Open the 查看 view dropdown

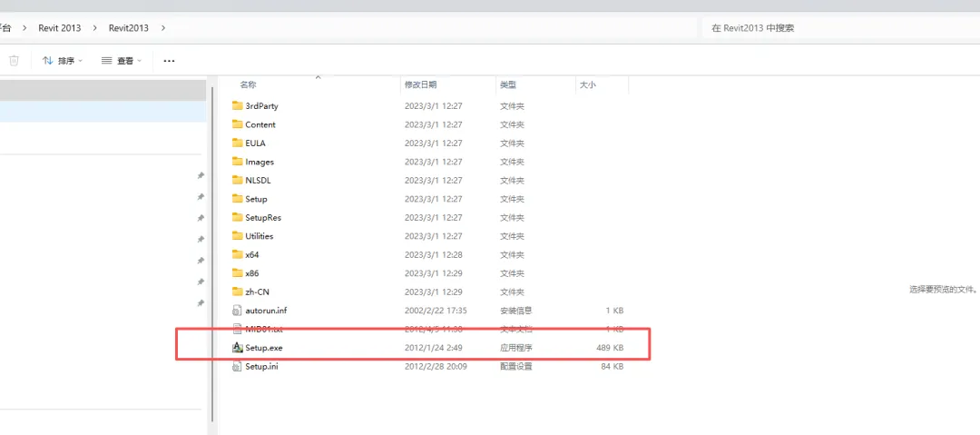click(122, 61)
